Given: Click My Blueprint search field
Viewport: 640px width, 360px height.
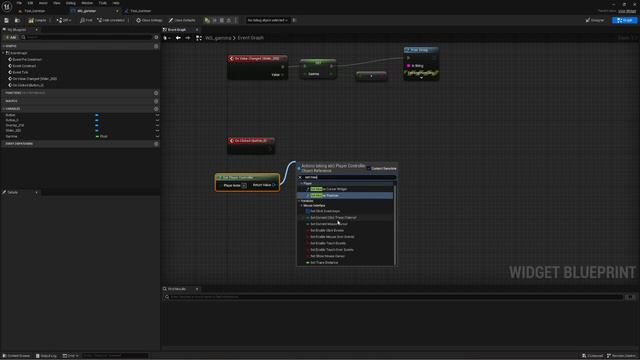Looking at the screenshot, I should (87, 37).
